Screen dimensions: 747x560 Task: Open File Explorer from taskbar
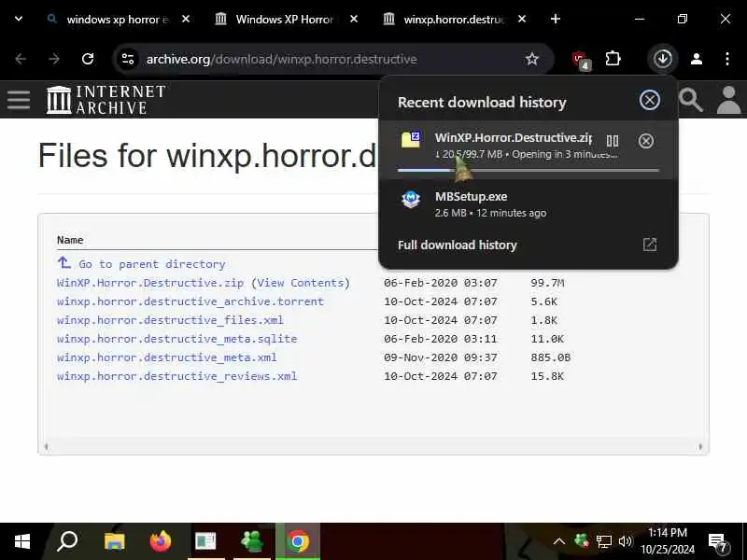click(x=114, y=541)
